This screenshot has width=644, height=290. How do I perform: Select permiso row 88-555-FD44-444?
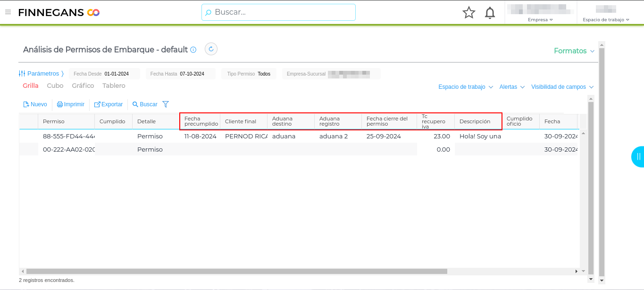pyautogui.click(x=67, y=136)
